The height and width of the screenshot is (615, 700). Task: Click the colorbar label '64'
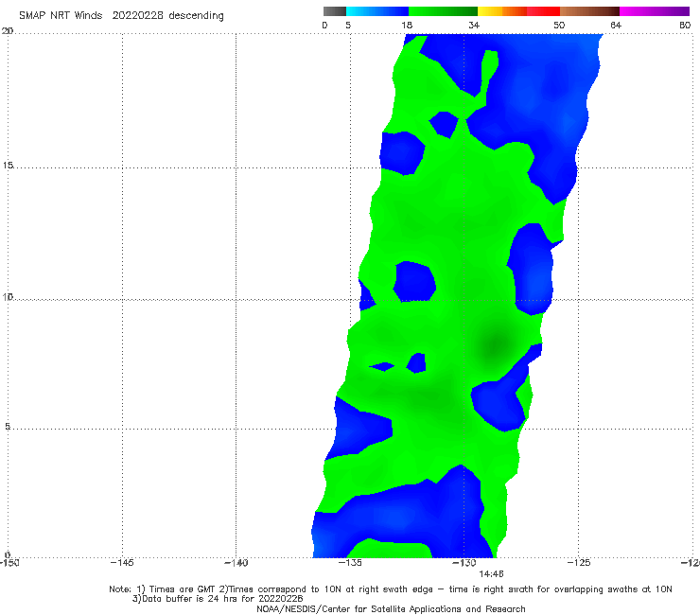616,25
